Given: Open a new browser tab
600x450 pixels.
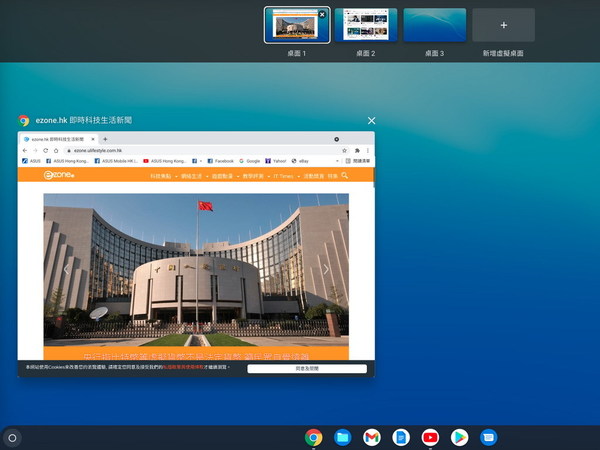Looking at the screenshot, I should [x=105, y=139].
